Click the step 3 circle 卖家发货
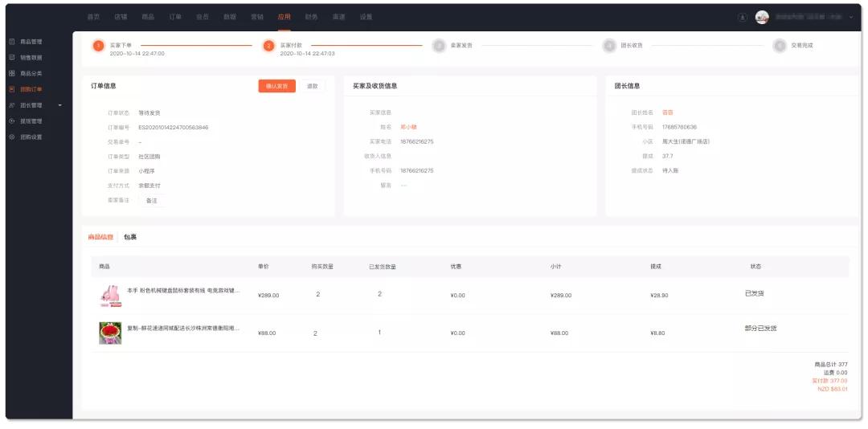 click(x=439, y=46)
